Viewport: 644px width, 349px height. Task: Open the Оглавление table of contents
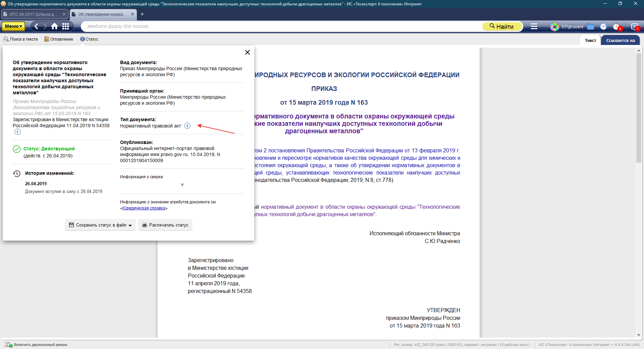(59, 39)
